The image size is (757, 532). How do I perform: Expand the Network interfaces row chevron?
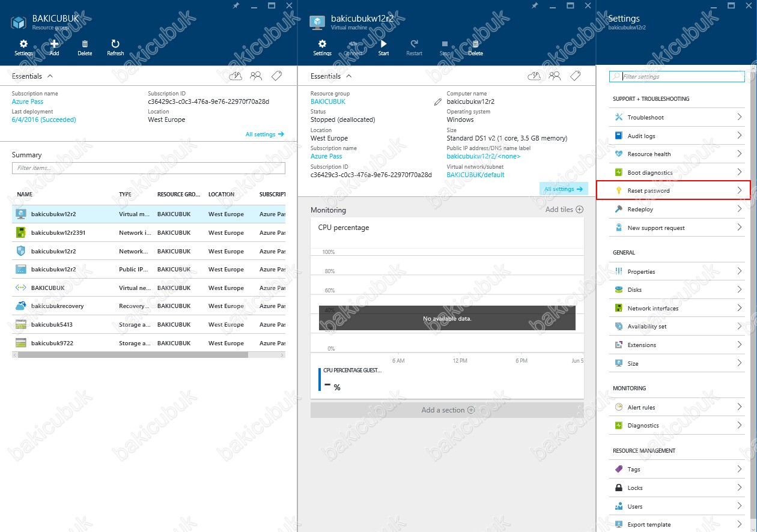tap(740, 308)
